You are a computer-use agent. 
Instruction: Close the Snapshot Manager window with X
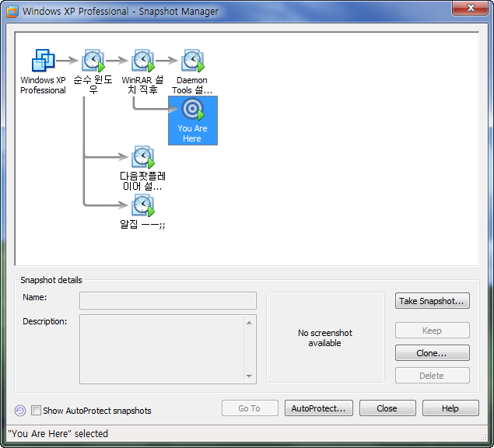(x=471, y=8)
